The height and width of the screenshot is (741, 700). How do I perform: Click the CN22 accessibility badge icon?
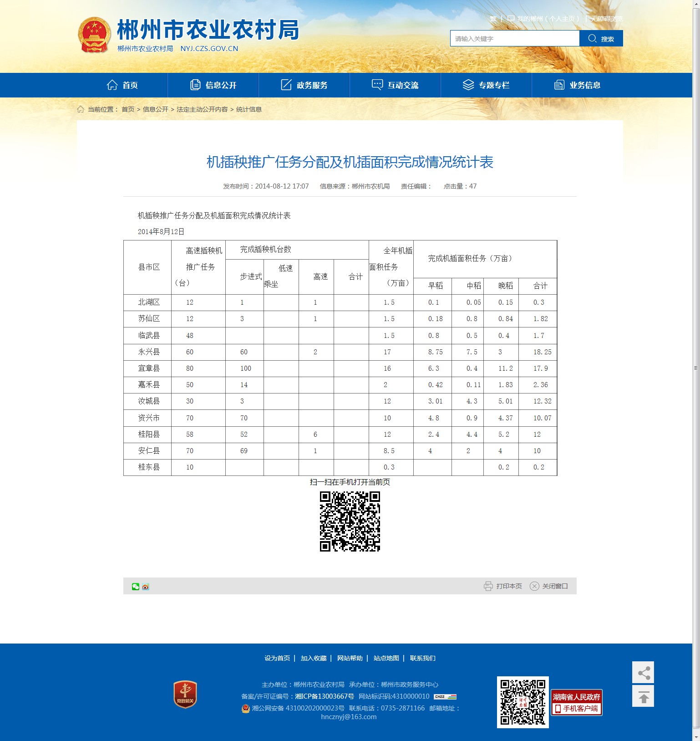[445, 696]
